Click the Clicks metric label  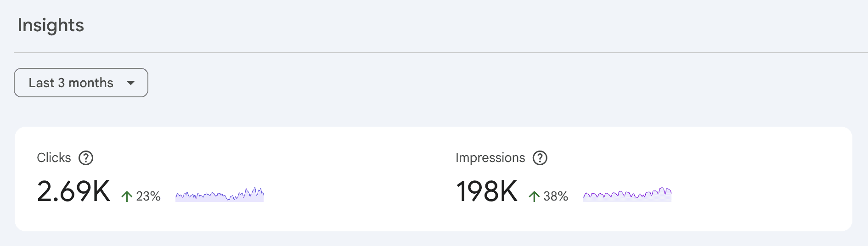pos(54,158)
